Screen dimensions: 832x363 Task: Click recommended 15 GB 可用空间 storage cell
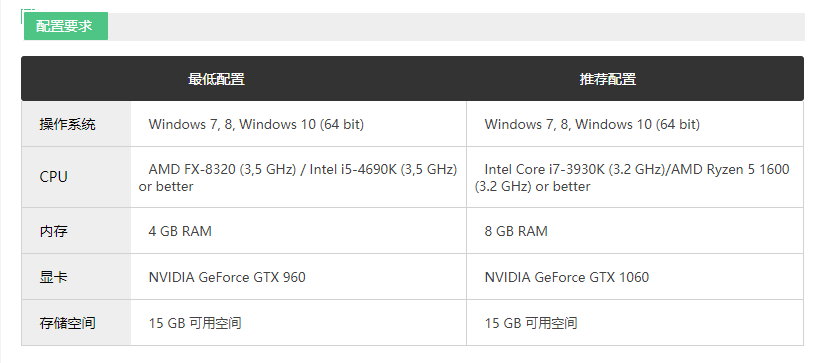tap(635, 323)
